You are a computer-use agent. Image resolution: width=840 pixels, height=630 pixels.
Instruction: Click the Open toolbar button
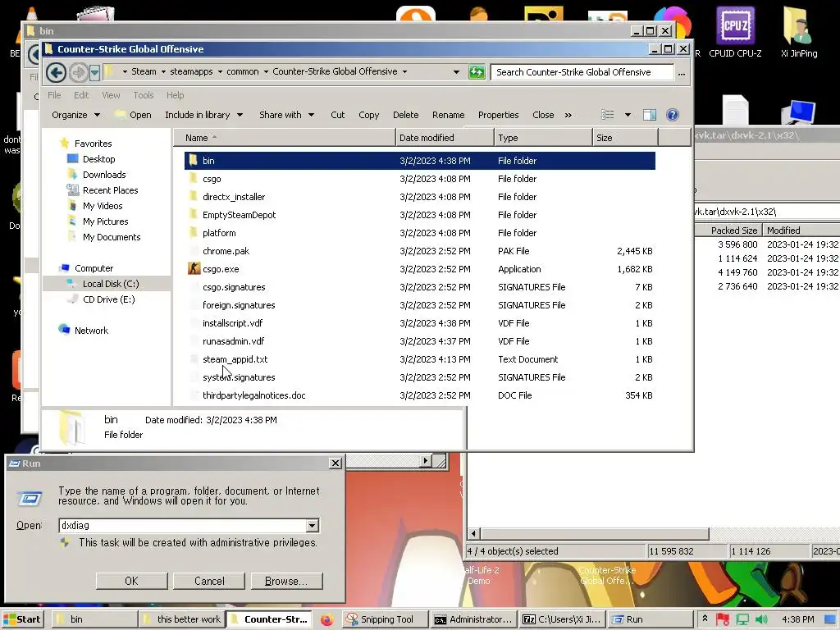tap(134, 115)
